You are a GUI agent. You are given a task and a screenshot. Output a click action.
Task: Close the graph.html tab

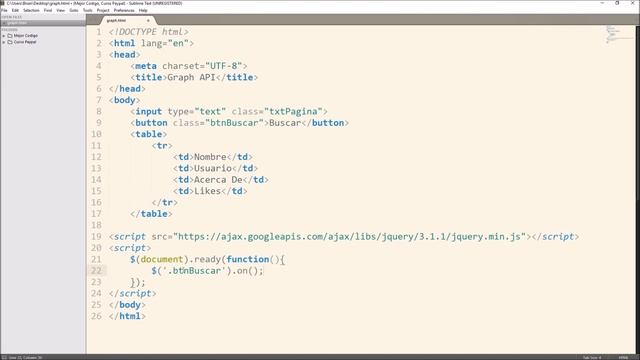click(x=148, y=20)
